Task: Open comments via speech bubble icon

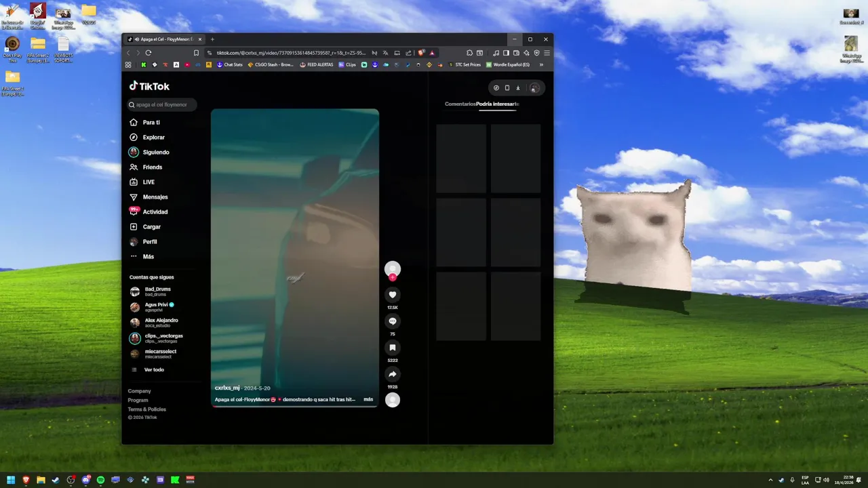Action: coord(393,321)
